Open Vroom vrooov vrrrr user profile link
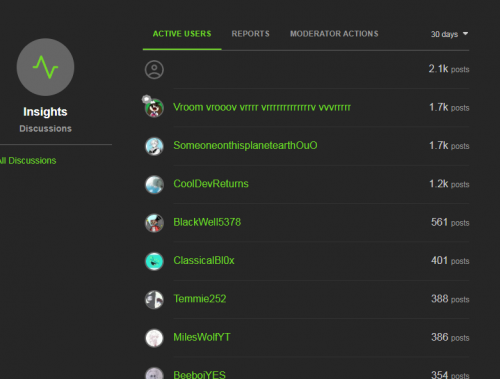The image size is (500, 379). point(262,107)
